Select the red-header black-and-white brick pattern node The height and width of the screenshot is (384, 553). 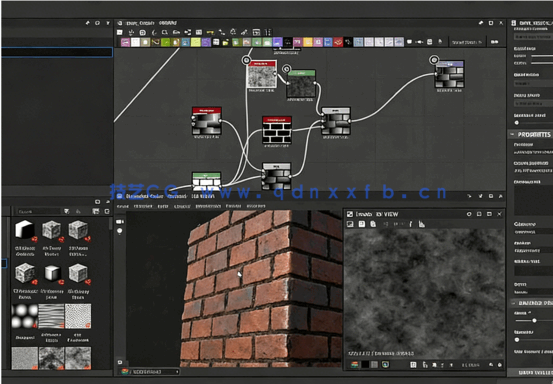[277, 130]
